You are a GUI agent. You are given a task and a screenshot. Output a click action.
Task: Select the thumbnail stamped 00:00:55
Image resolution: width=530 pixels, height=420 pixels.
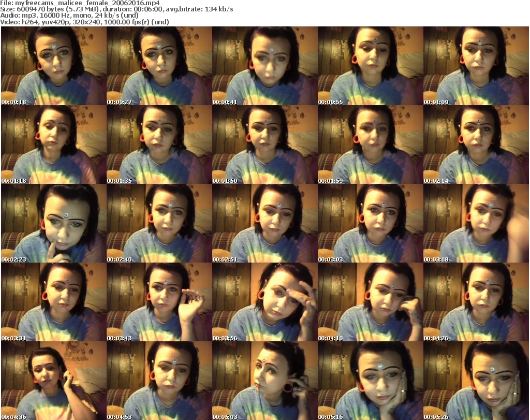coord(371,66)
